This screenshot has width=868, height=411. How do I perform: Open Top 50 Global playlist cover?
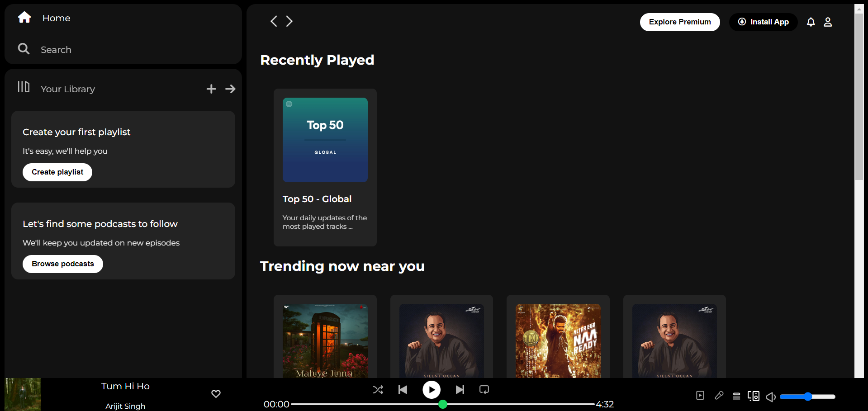point(325,140)
